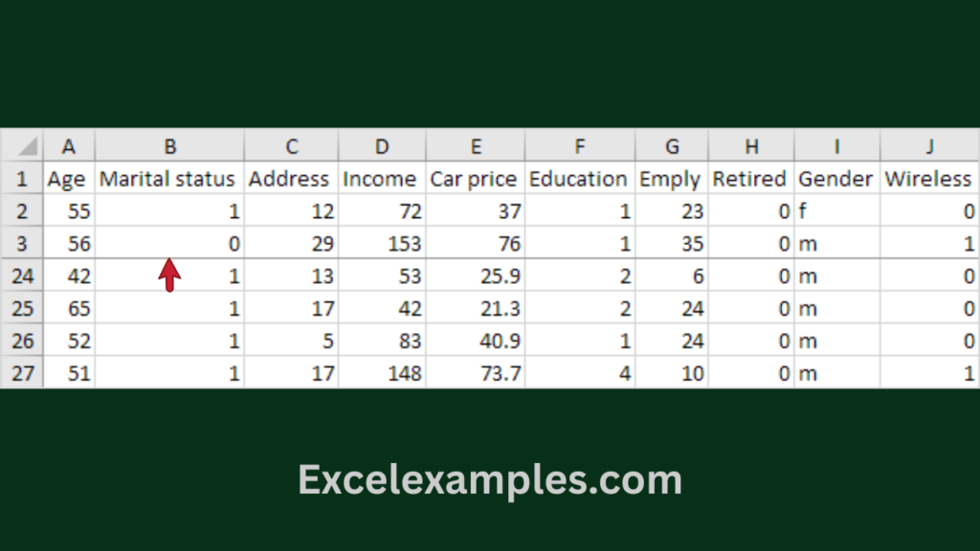This screenshot has width=980, height=551.
Task: Select row 1 header number
Action: pyautogui.click(x=22, y=179)
